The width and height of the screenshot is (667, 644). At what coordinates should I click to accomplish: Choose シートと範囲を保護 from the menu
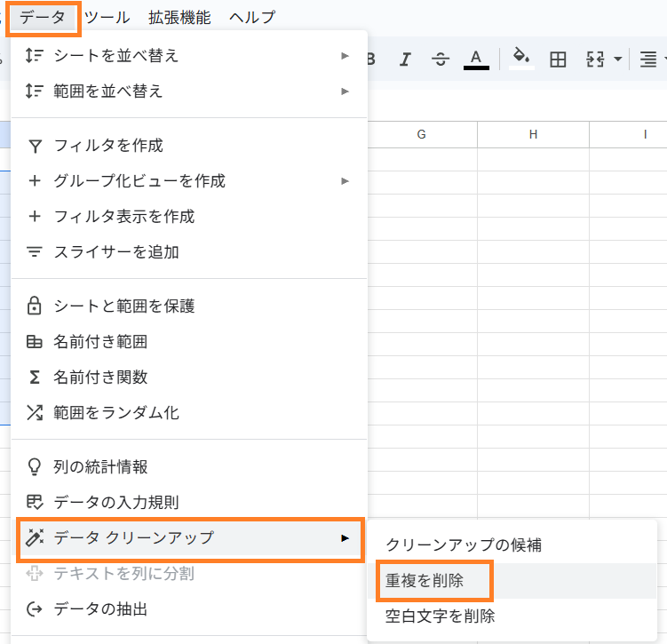coord(189,306)
